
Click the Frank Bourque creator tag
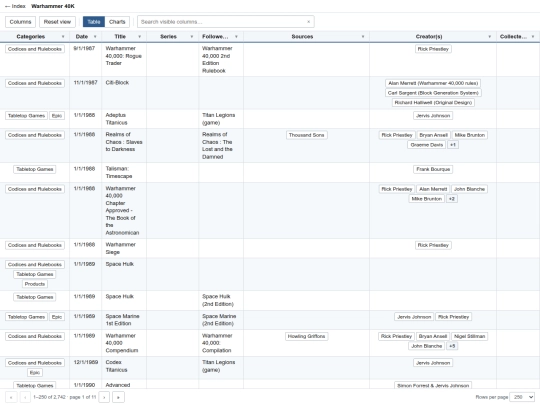point(433,169)
